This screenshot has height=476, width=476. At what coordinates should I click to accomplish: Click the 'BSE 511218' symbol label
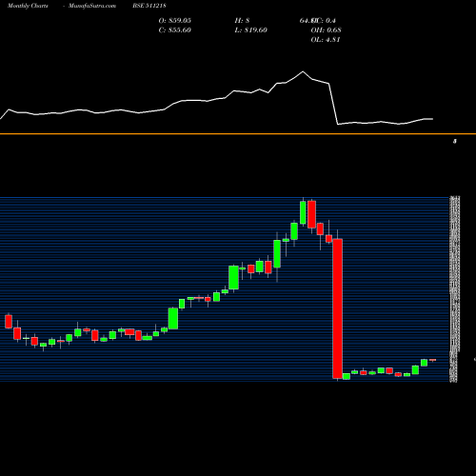point(149,6)
